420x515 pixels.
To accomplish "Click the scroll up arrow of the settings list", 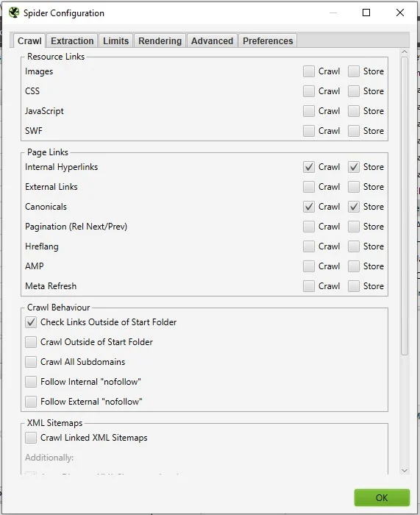I will click(405, 52).
